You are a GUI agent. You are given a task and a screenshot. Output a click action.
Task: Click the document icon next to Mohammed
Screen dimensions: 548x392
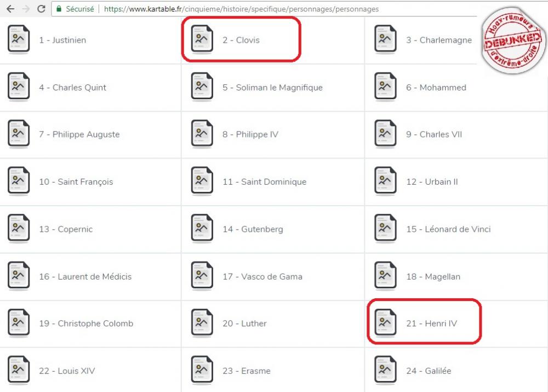[385, 87]
